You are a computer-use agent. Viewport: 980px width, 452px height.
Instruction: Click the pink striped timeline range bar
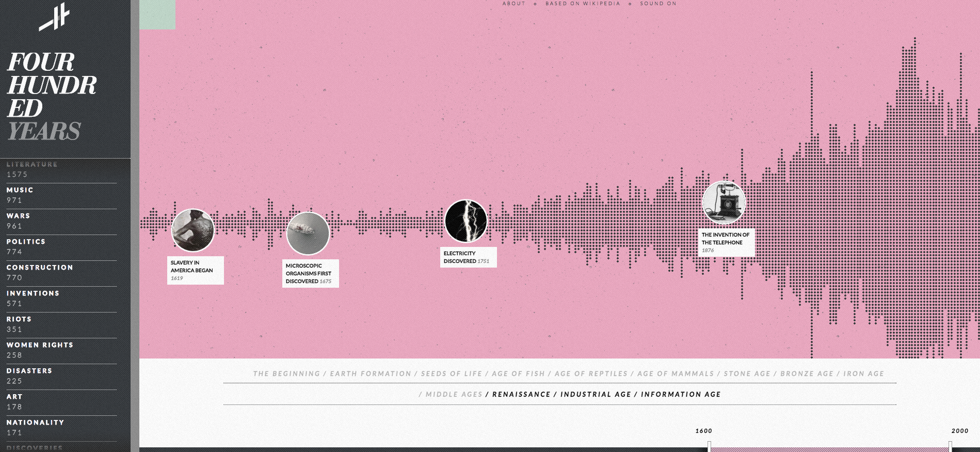tap(830, 450)
